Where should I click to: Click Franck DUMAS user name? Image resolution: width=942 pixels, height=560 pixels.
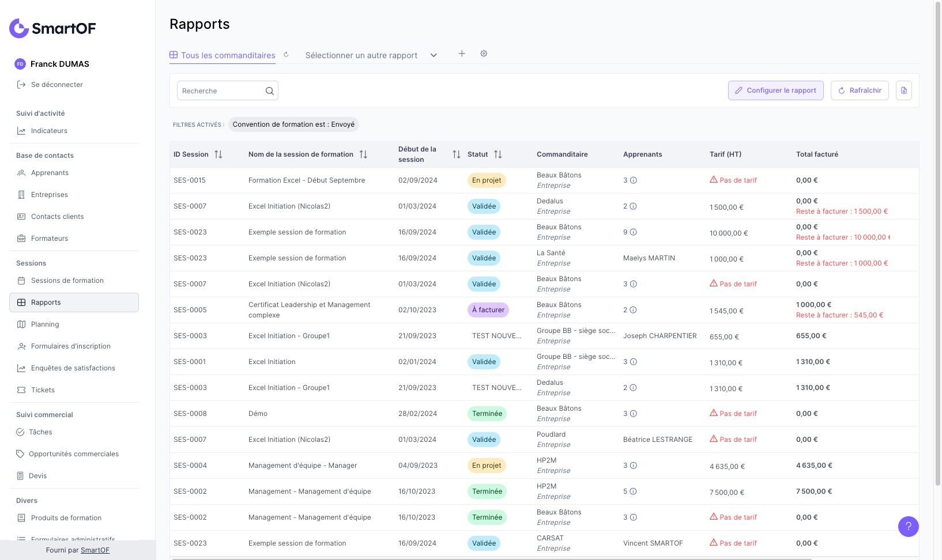click(x=60, y=64)
